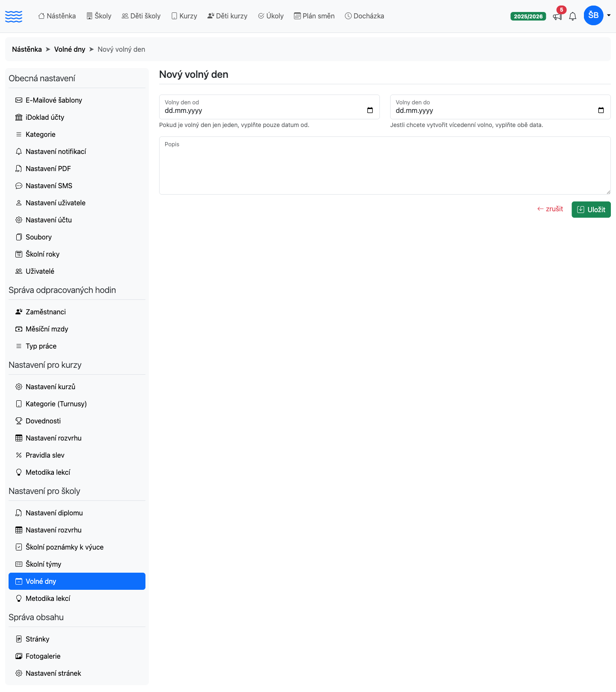616x692 pixels.
Task: Click the notification bell icon
Action: 573,16
